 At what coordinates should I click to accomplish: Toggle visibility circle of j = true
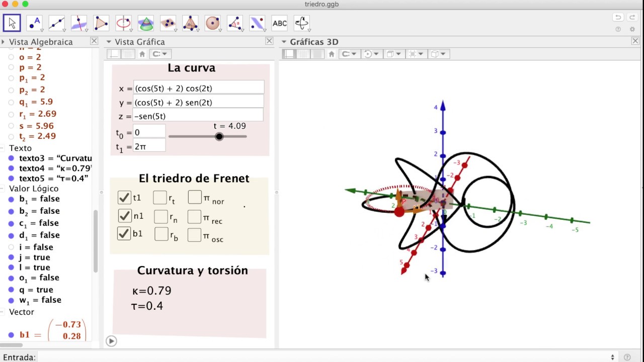(11, 257)
